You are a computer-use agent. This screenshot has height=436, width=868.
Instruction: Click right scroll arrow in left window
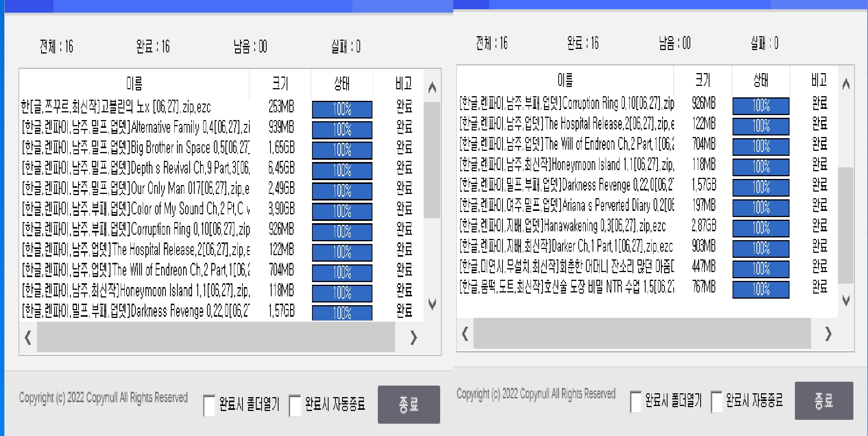pyautogui.click(x=413, y=338)
